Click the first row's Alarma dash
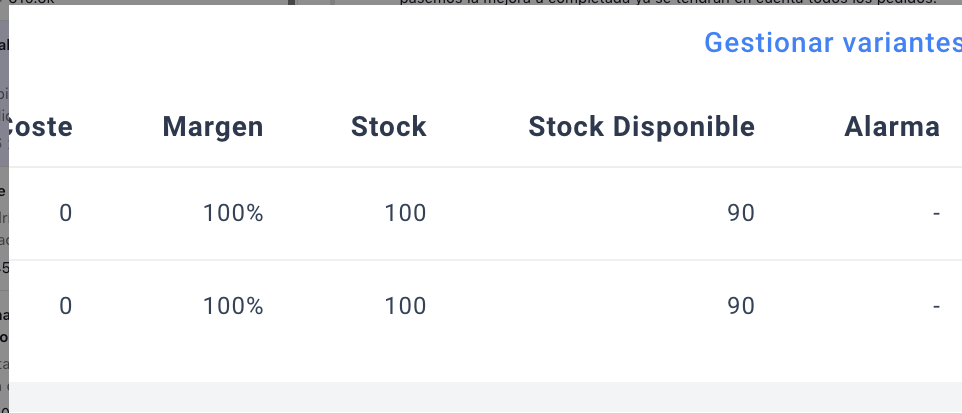The width and height of the screenshot is (962, 413). (936, 213)
